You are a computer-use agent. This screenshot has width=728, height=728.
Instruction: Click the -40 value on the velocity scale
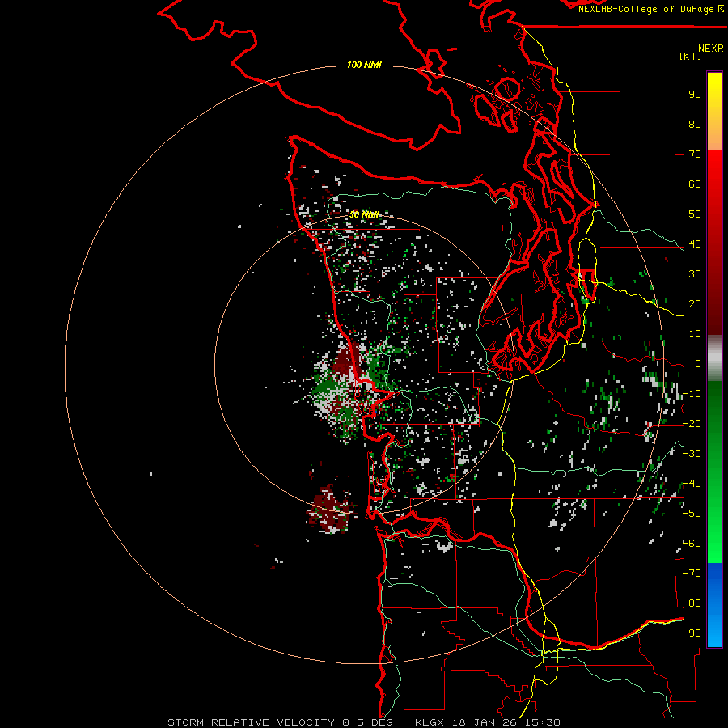692,484
